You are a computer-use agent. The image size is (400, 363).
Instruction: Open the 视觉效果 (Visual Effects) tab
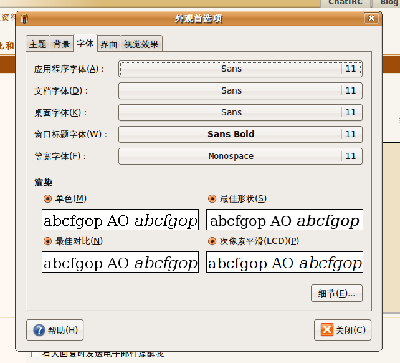tap(141, 44)
